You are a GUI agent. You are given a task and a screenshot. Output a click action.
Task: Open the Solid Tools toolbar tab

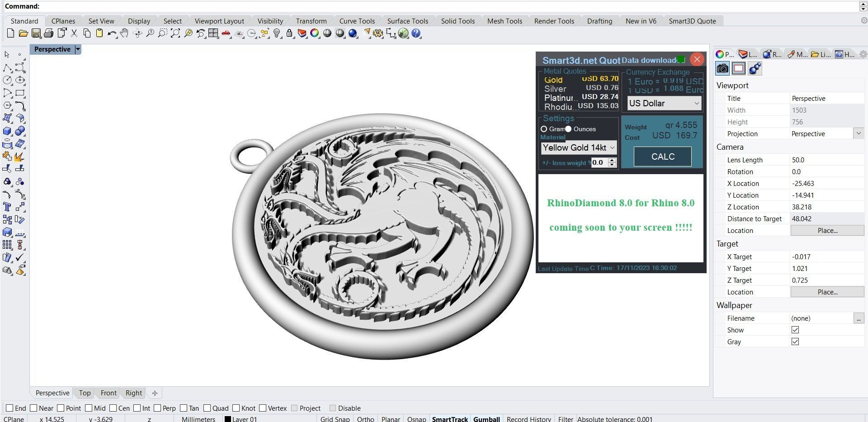click(458, 21)
